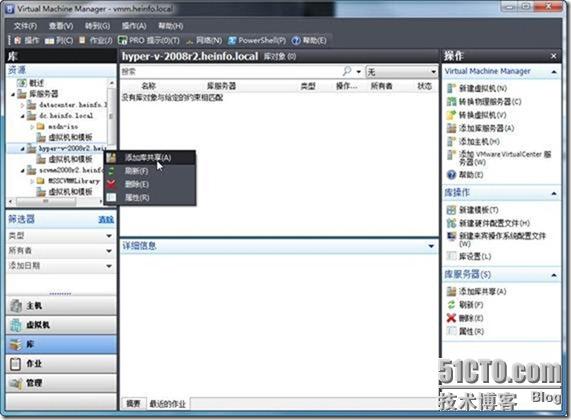Expand the datacenter.heinfo tree node arrow
This screenshot has height=420, width=571.
22,105
